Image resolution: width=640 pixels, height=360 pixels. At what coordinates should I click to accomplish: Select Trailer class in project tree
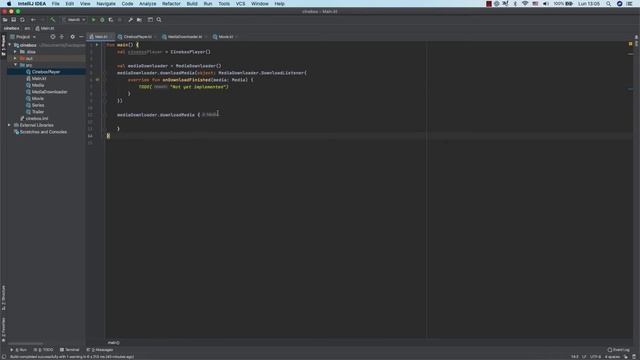pyautogui.click(x=38, y=112)
